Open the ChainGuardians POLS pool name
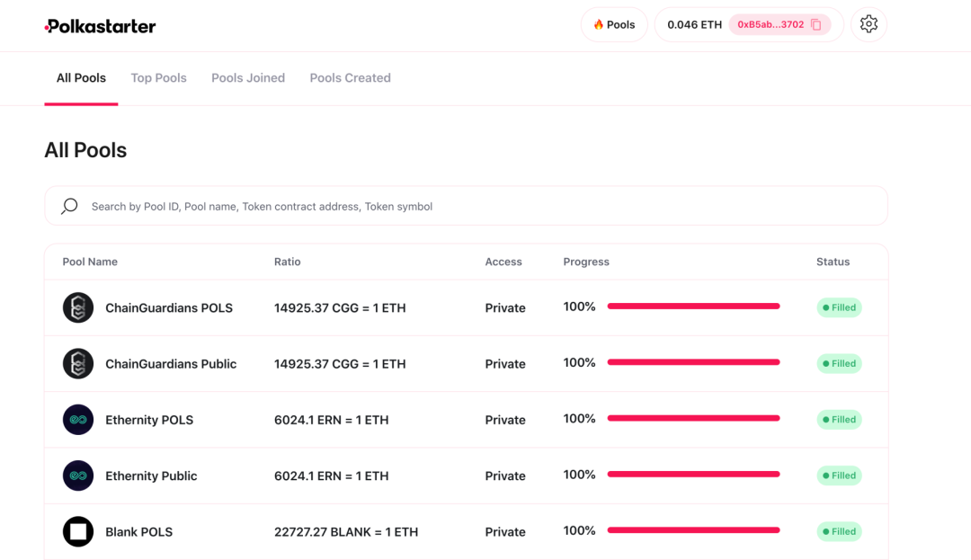The width and height of the screenshot is (971, 560). (169, 308)
